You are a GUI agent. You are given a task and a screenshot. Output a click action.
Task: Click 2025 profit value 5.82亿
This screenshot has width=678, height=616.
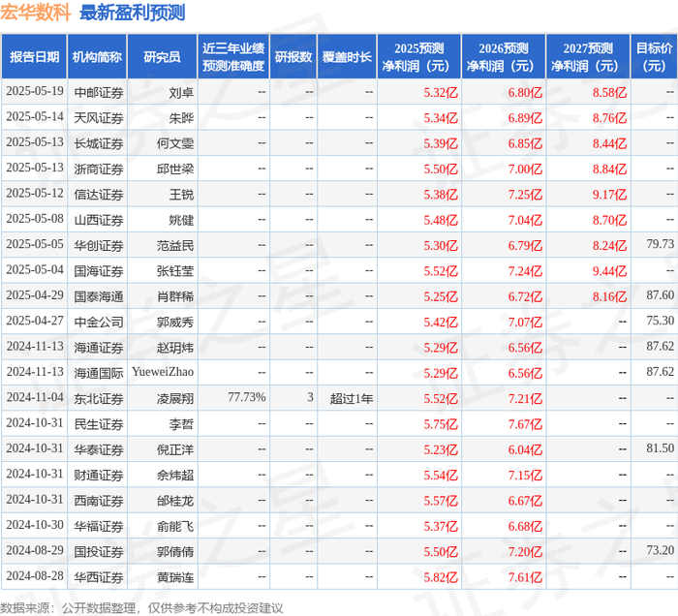(x=441, y=576)
